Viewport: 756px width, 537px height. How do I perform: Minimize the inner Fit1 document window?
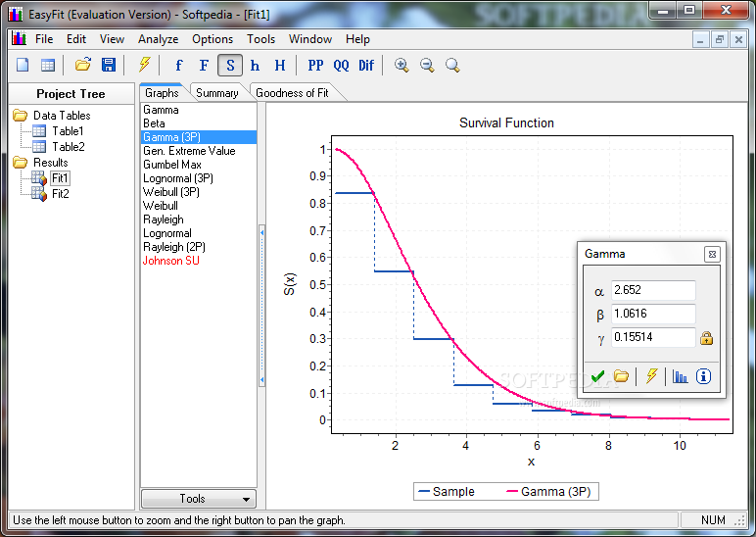700,40
